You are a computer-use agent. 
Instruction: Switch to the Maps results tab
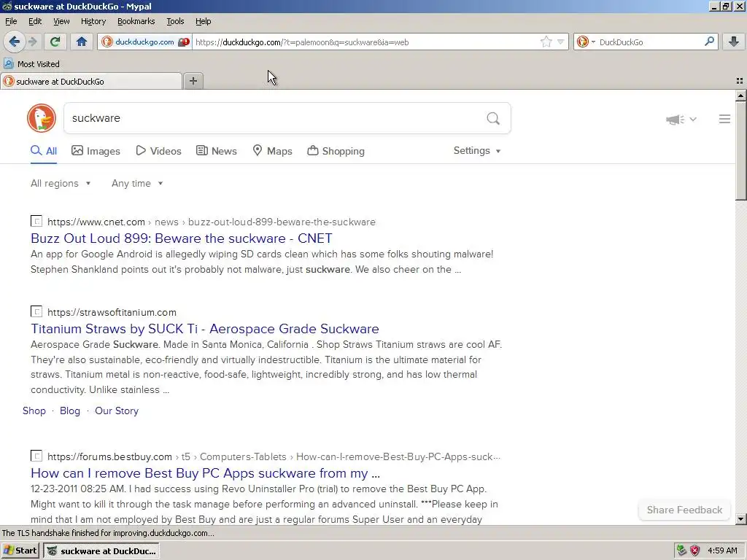pyautogui.click(x=272, y=151)
